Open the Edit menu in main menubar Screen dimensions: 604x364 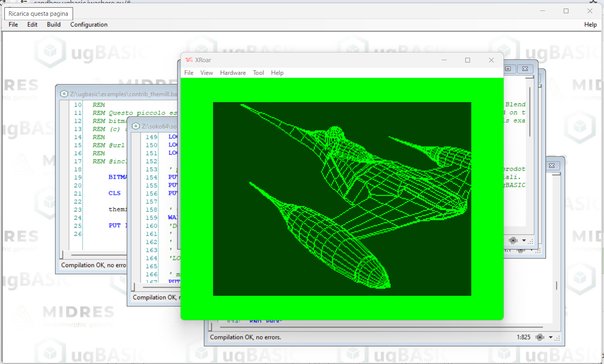click(x=32, y=25)
